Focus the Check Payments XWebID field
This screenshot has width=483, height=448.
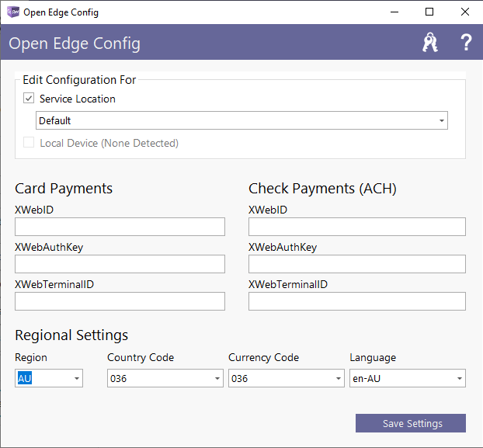(357, 227)
